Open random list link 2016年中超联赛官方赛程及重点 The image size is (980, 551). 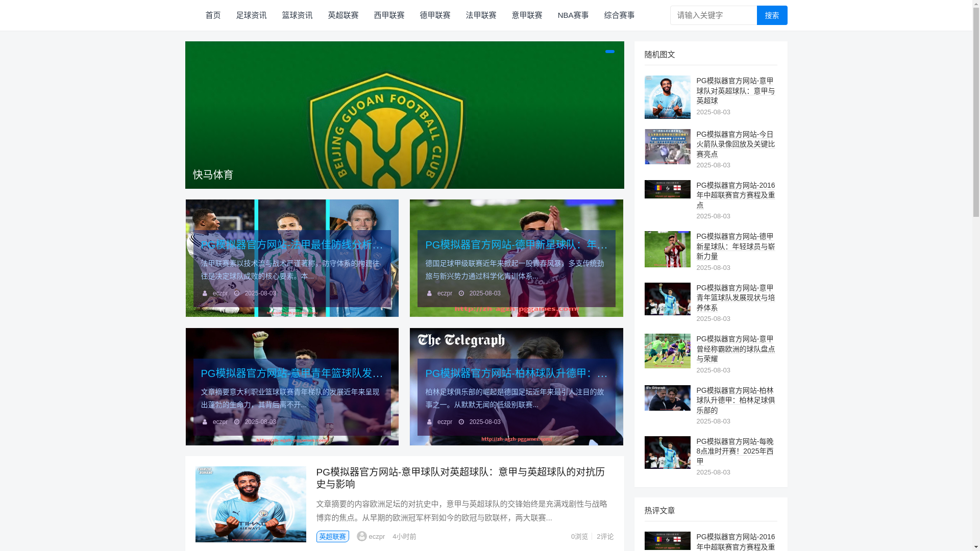click(x=736, y=195)
